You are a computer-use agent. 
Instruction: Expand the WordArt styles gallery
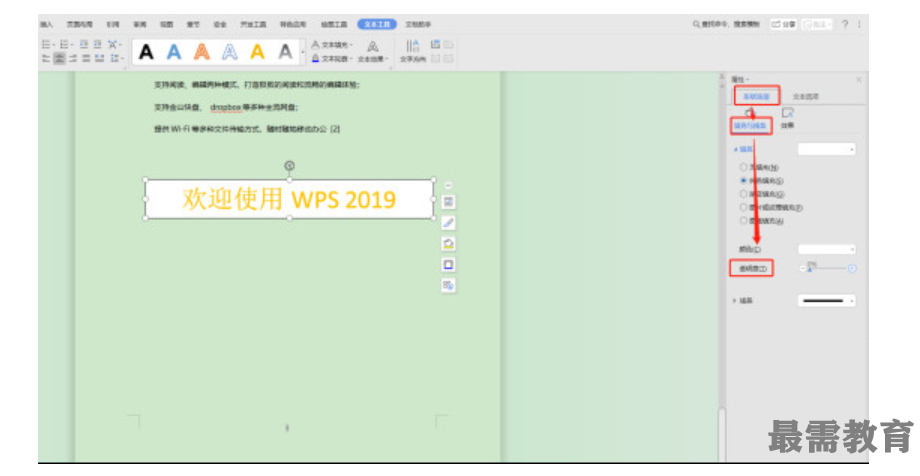pyautogui.click(x=303, y=52)
